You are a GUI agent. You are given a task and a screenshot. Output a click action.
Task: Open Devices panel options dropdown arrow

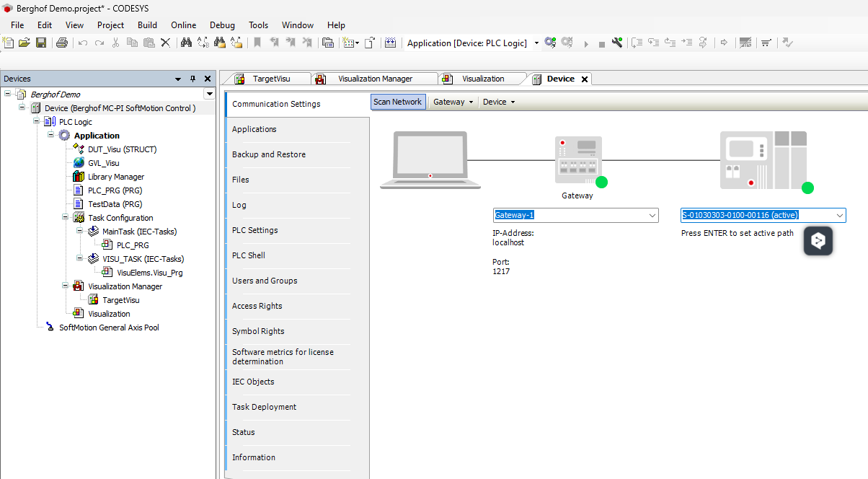point(178,79)
